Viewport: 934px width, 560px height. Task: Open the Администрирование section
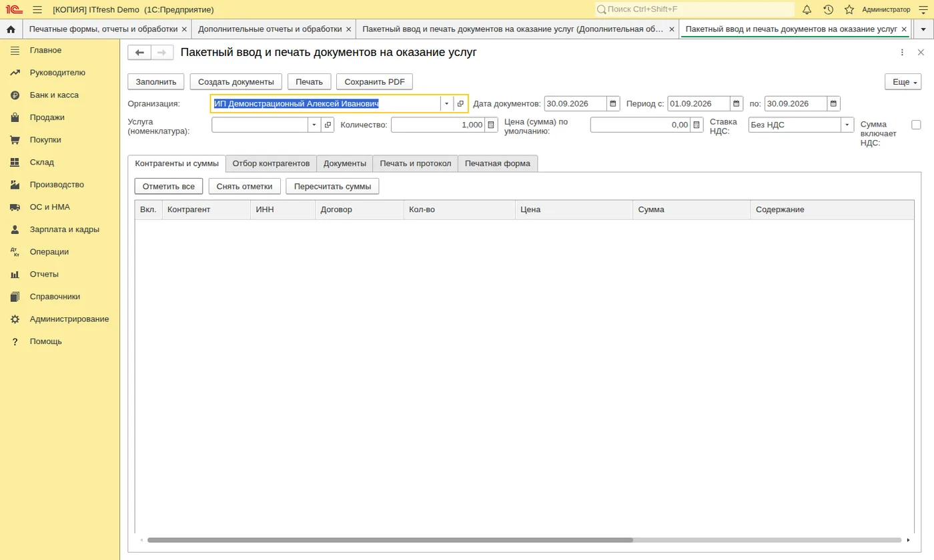[60, 319]
